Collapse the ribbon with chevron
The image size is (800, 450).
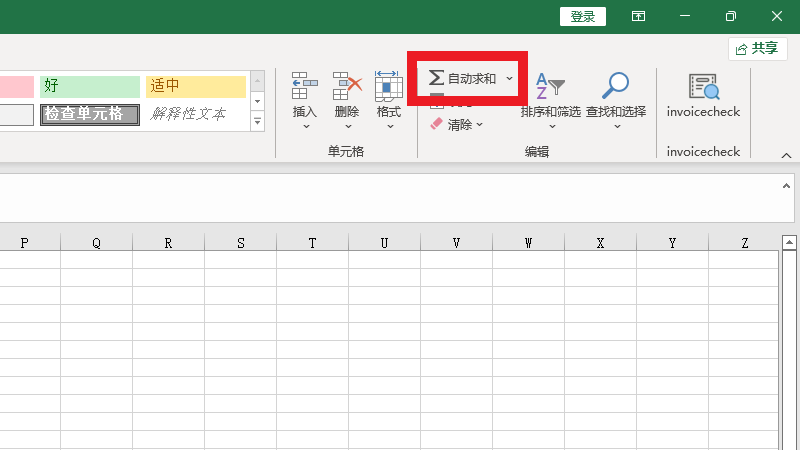[x=786, y=156]
